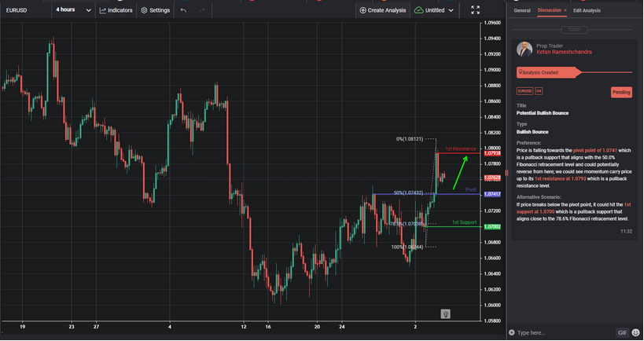Click the 50%(1.07432) Fibonacci label
The height and width of the screenshot is (341, 644).
(408, 192)
